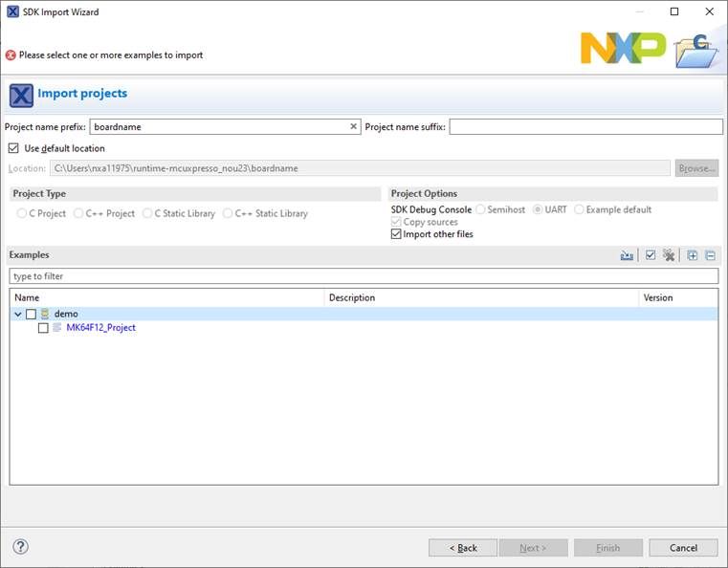Viewport: 728px width, 568px height.
Task: Toggle Import other files checkbox
Action: pyautogui.click(x=396, y=234)
